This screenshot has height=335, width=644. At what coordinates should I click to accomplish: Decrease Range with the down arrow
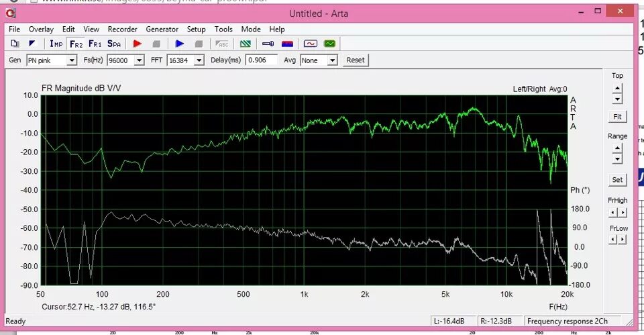617,158
